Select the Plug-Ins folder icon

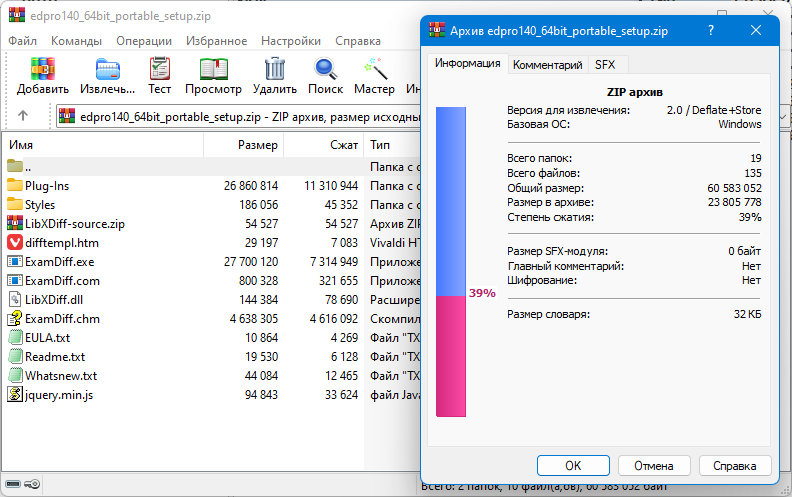click(x=15, y=185)
